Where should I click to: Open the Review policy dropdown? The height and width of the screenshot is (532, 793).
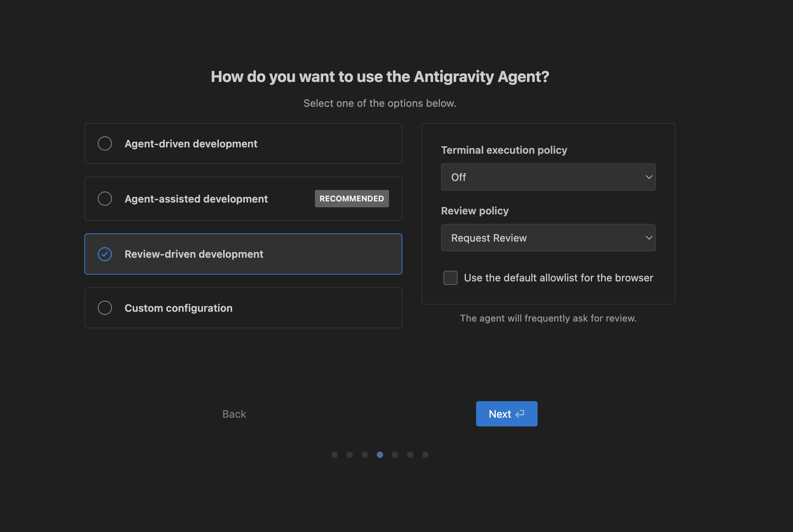coord(548,238)
